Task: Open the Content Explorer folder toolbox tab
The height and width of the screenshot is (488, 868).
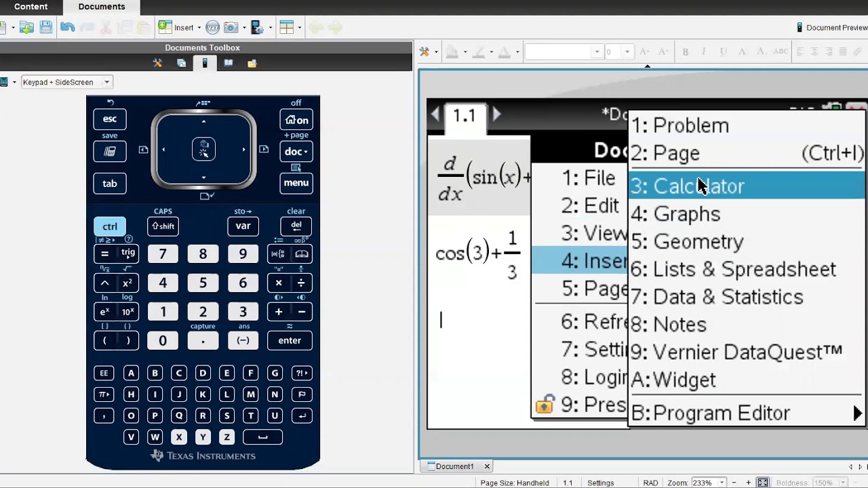Action: point(252,63)
